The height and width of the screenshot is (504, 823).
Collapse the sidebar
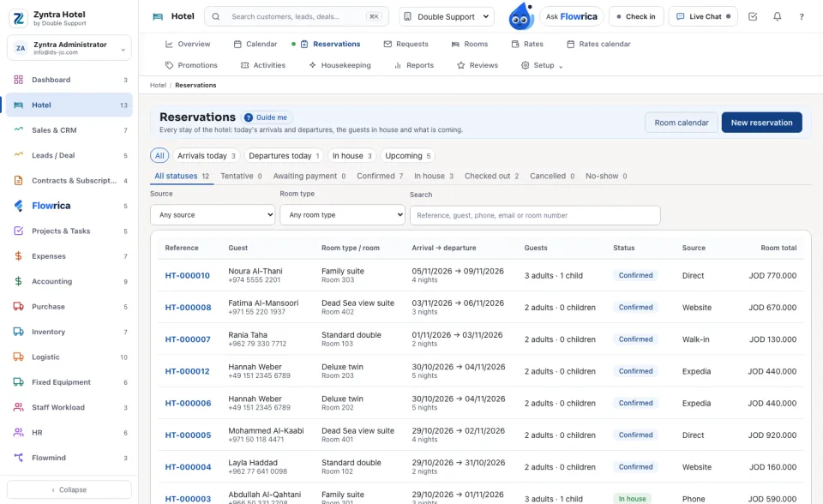click(x=69, y=489)
